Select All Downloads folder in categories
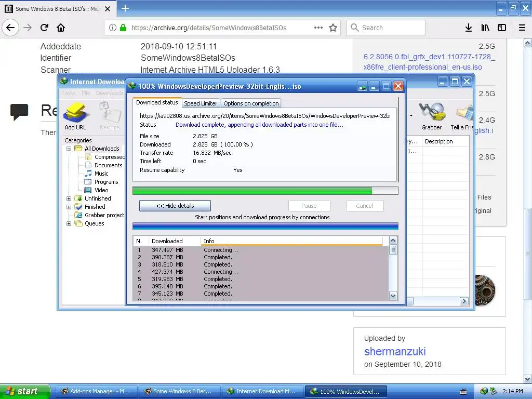Screen dimensions: 532x399 [102, 149]
